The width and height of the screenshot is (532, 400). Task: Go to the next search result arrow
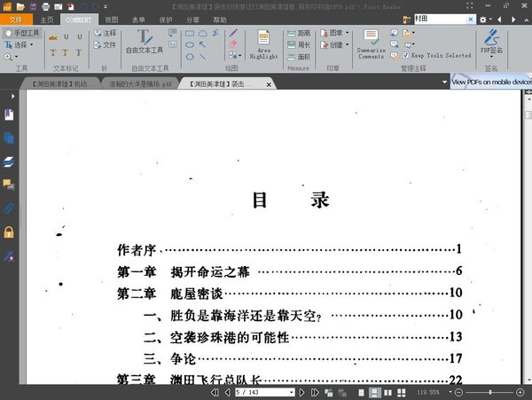(513, 20)
